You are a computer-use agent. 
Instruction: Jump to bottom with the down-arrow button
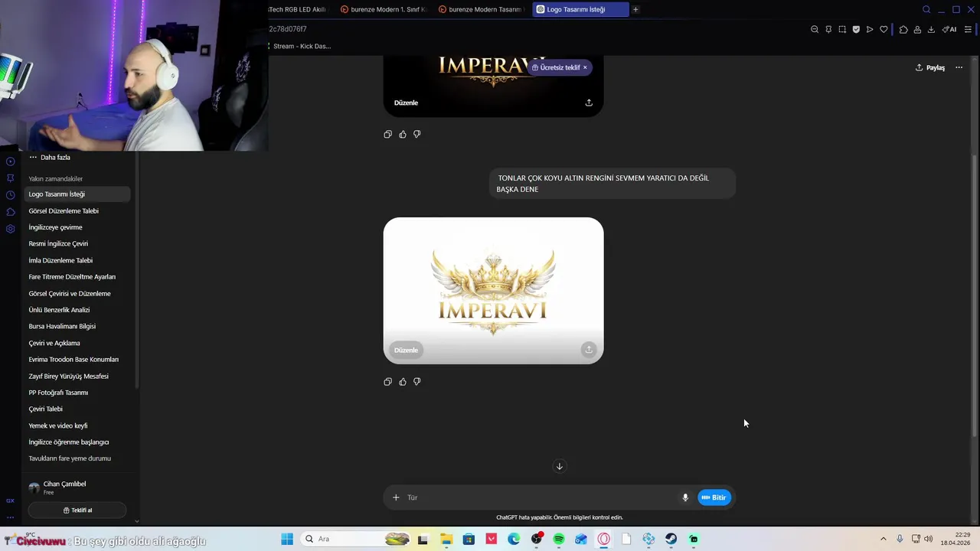[x=560, y=466]
